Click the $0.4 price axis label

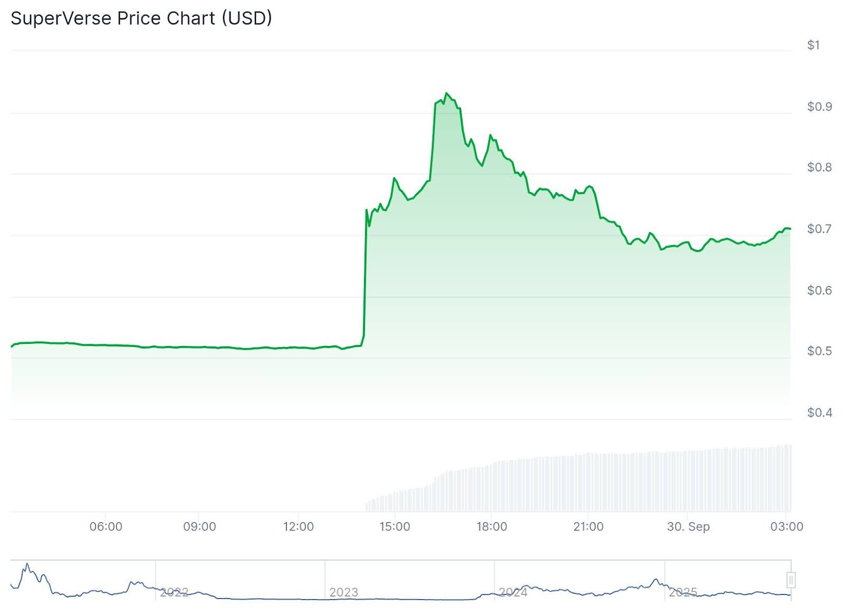click(x=819, y=412)
